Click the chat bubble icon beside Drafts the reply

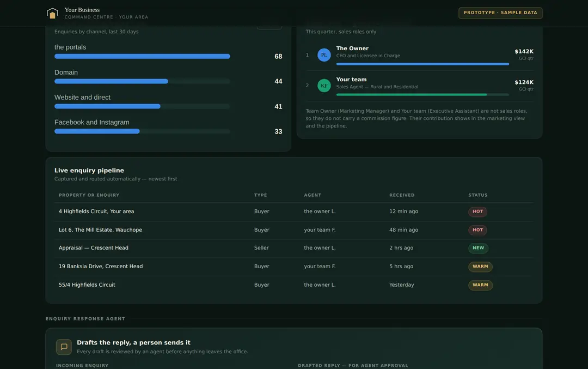point(64,347)
